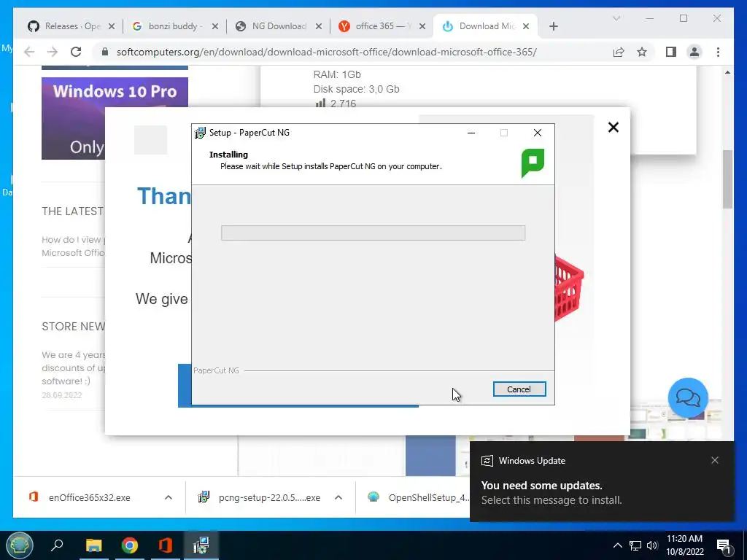Open Chrome from taskbar
Image resolution: width=747 pixels, height=560 pixels.
[x=130, y=545]
